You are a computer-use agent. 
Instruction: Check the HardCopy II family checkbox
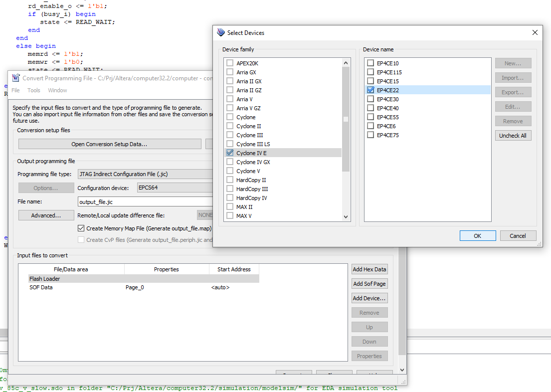[x=230, y=180]
